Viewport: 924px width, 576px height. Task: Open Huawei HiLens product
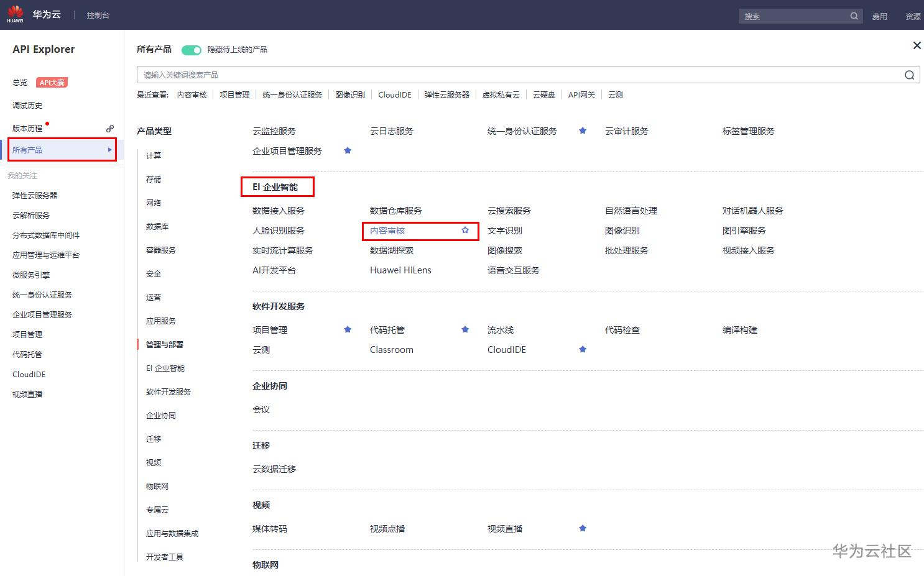tap(400, 270)
